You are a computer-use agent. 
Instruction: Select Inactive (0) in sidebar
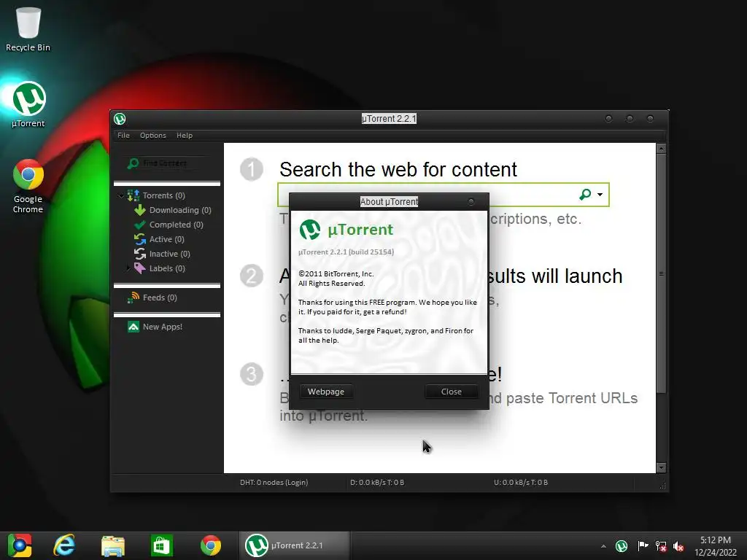[169, 254]
